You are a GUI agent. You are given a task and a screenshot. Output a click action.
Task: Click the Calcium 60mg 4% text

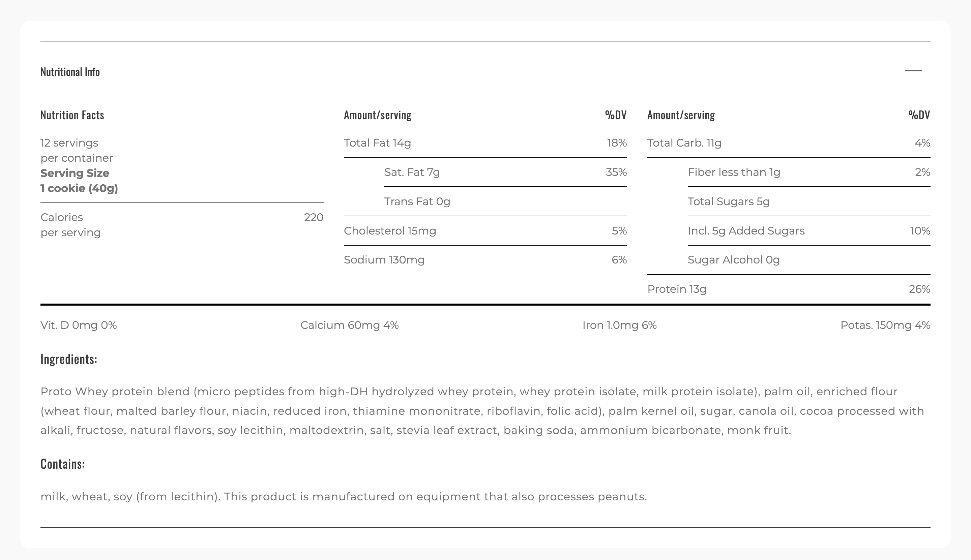pos(349,325)
